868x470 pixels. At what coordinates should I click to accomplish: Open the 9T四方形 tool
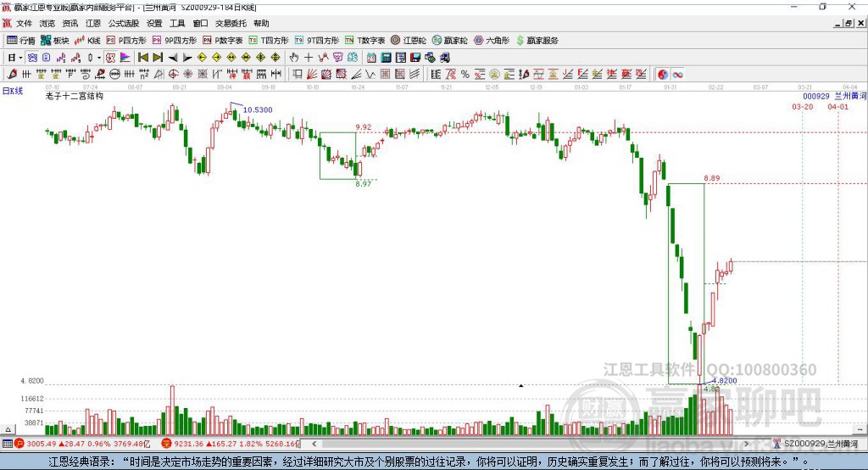click(x=317, y=41)
